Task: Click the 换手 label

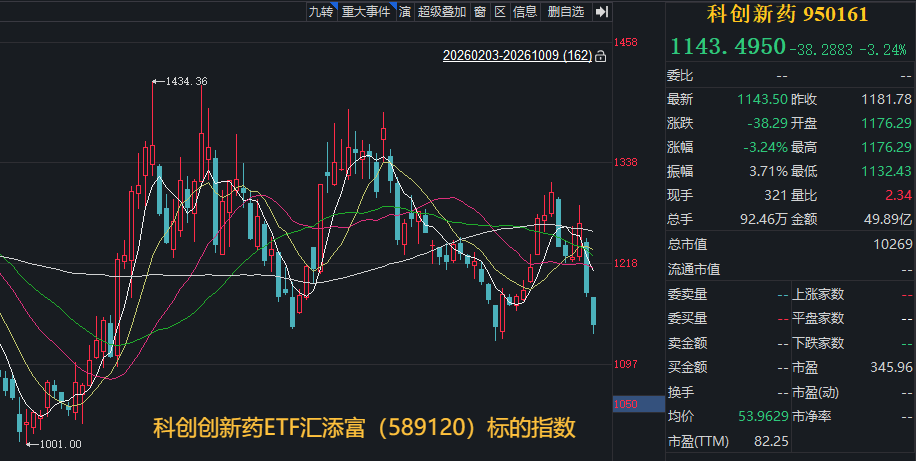Action: coord(680,392)
